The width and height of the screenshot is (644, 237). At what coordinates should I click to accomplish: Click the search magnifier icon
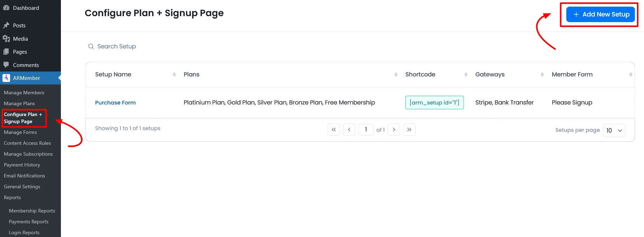[x=91, y=46]
